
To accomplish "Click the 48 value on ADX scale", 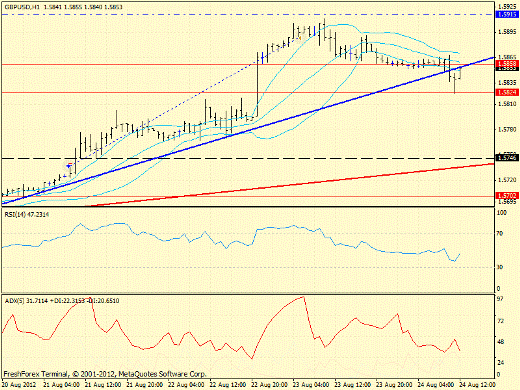I will (x=500, y=342).
